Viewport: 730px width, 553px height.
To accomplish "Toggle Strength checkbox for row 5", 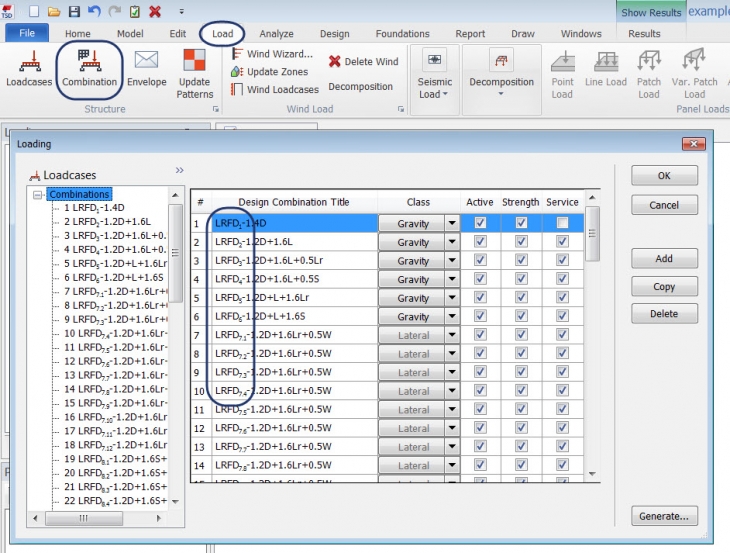I will (x=521, y=298).
